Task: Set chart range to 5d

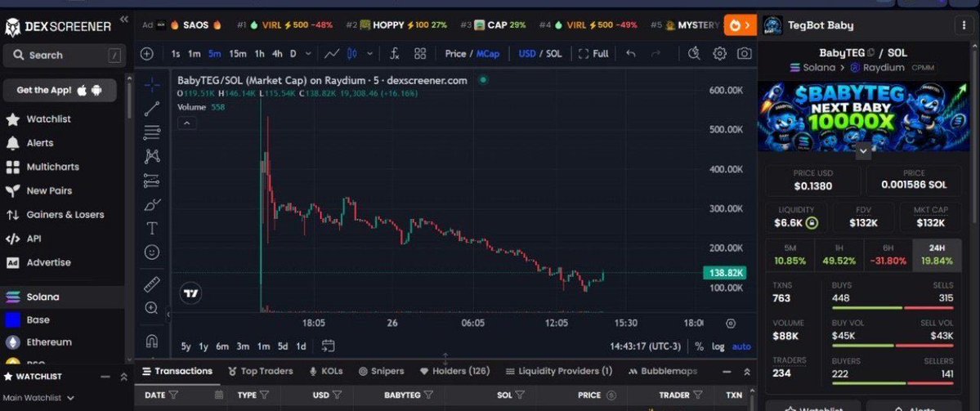Action: click(x=283, y=346)
